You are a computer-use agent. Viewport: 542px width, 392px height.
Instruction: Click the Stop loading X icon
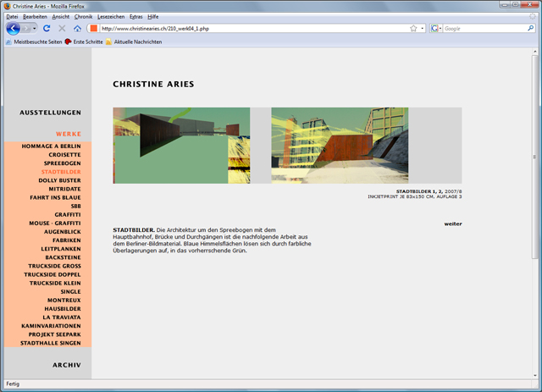pos(62,28)
